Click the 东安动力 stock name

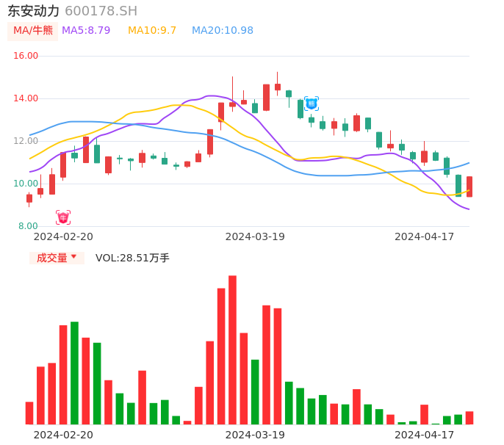(x=34, y=11)
